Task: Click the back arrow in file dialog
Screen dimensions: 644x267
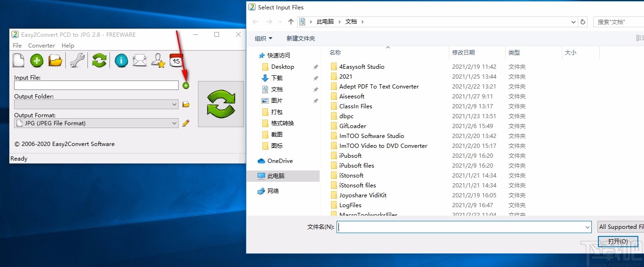Action: (x=255, y=22)
